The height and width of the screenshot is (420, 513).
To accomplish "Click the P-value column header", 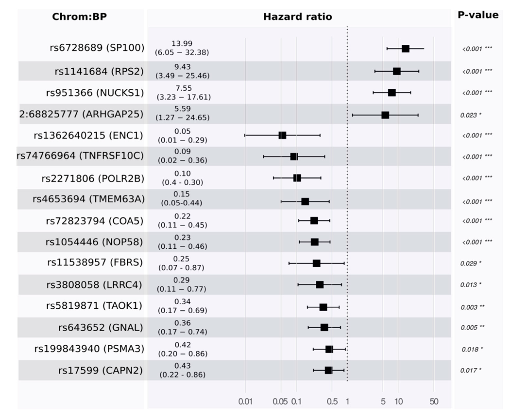I will 478,15.
